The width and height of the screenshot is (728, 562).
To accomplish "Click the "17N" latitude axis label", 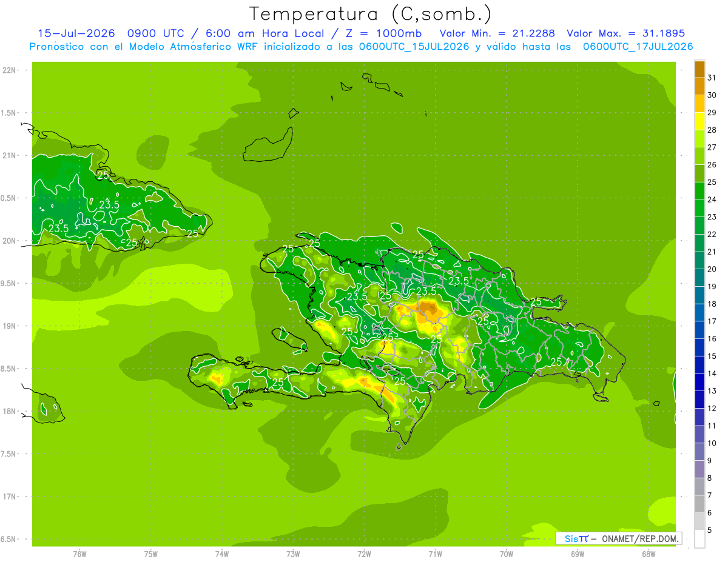I will click(x=8, y=497).
